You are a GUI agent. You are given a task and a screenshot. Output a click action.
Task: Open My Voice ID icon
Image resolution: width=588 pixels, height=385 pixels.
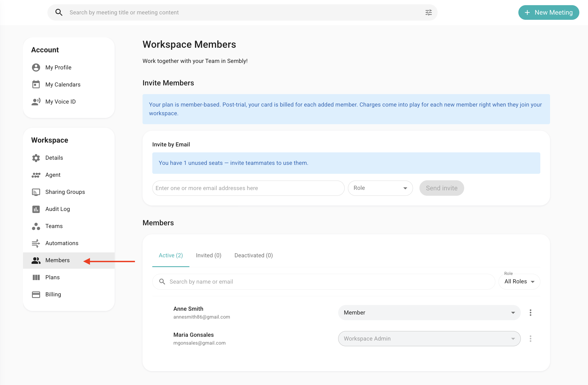pos(36,102)
